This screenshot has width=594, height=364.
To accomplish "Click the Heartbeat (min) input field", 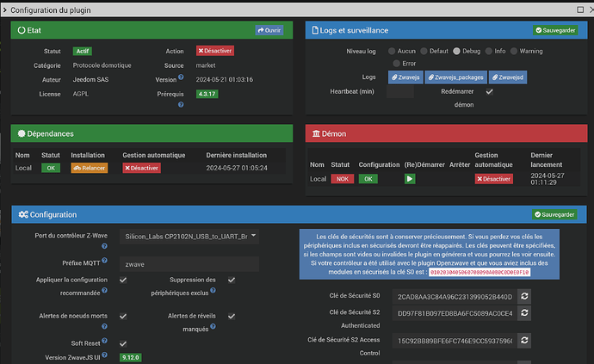I will [x=400, y=92].
